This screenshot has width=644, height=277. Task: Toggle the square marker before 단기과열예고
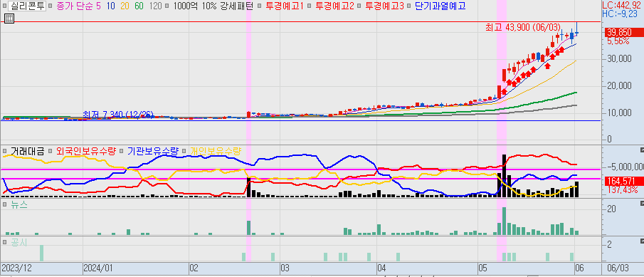(409, 6)
